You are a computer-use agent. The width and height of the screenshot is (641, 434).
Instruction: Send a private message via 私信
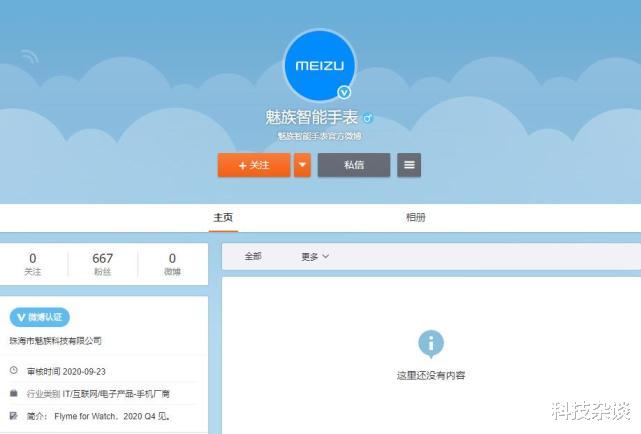click(354, 165)
